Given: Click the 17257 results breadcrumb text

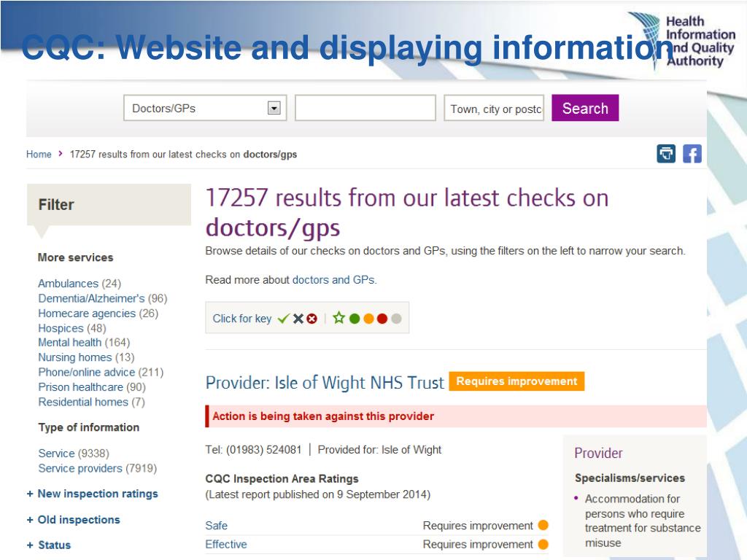Looking at the screenshot, I should (x=183, y=155).
